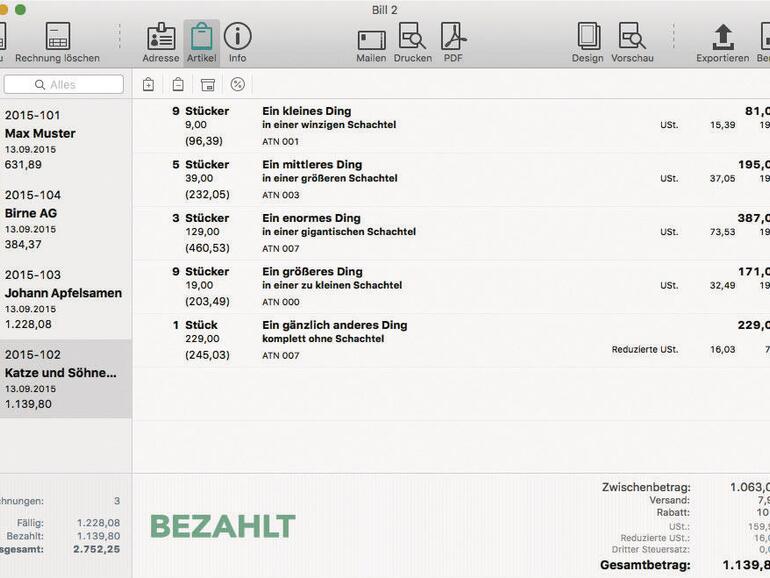Screen dimensions: 770x578
Task: Click the overall total 2.752,25
Action: tap(97, 550)
